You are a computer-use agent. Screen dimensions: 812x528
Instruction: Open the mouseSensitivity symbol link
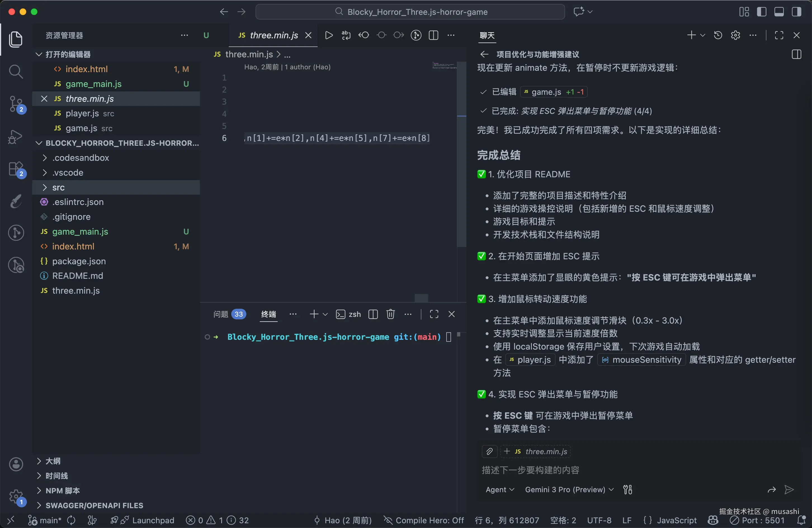[642, 360]
